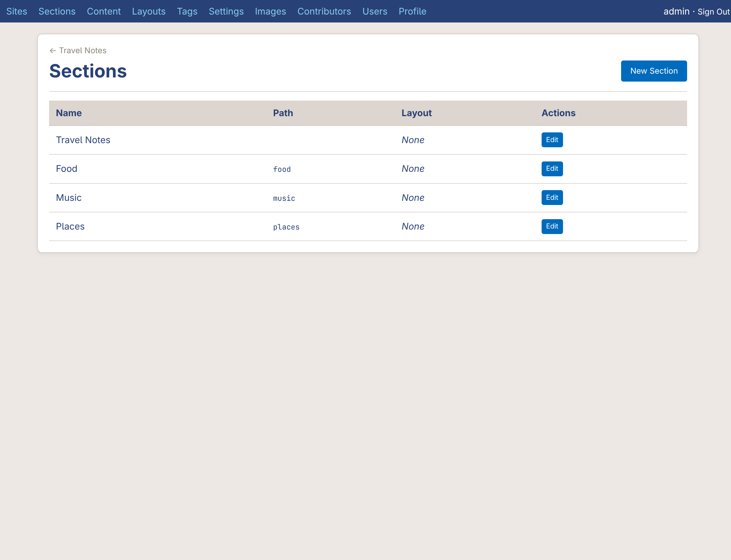Sign out of the admin account
The width and height of the screenshot is (731, 560).
pos(713,11)
